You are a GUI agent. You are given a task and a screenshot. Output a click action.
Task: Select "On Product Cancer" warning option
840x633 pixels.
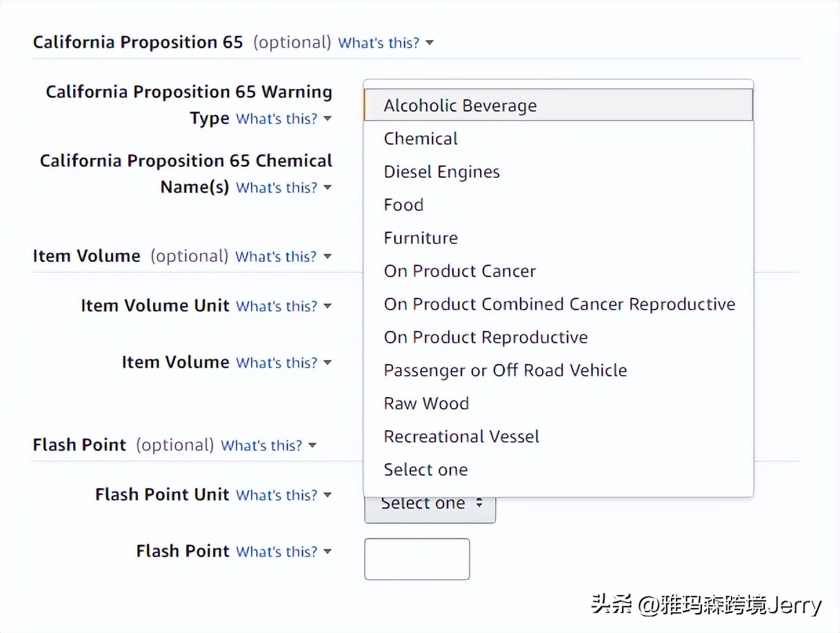pos(459,271)
